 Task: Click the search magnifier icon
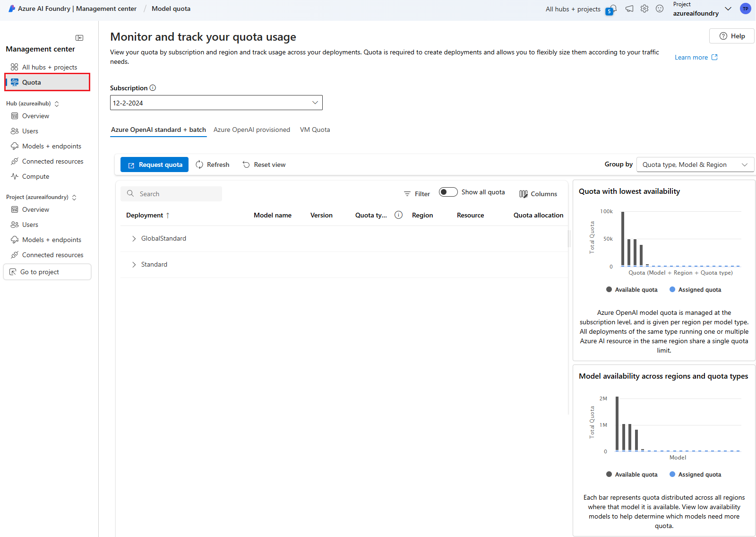click(x=130, y=194)
